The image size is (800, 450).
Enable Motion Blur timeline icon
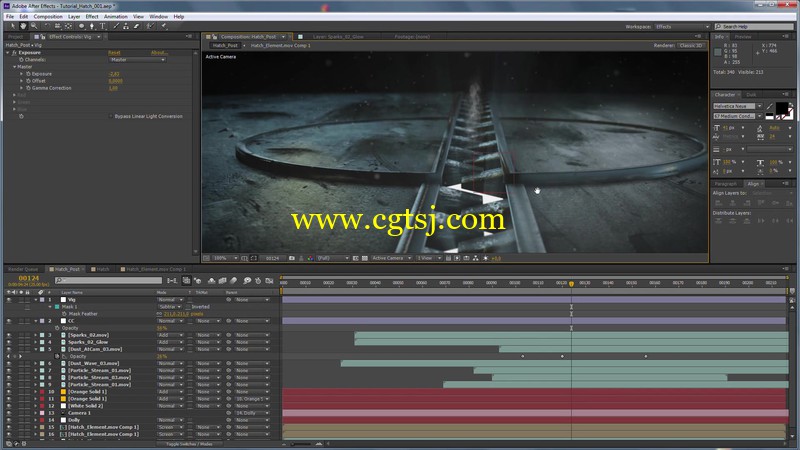234,281
